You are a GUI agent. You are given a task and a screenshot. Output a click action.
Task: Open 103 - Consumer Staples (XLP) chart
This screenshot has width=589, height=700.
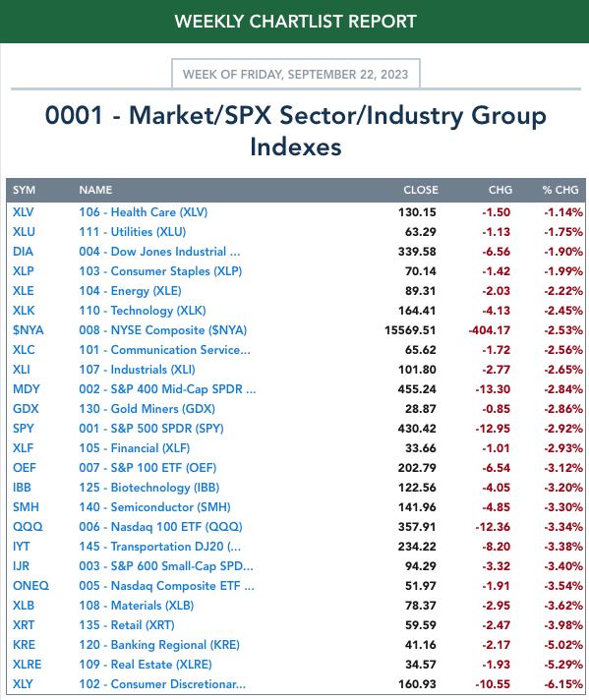pyautogui.click(x=160, y=271)
